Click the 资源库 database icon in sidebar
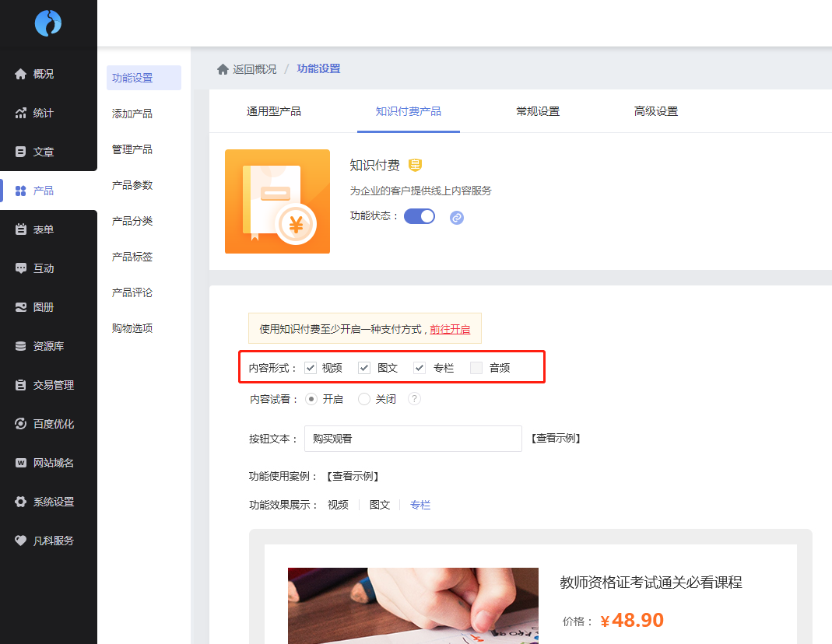The height and width of the screenshot is (644, 832). (21, 346)
